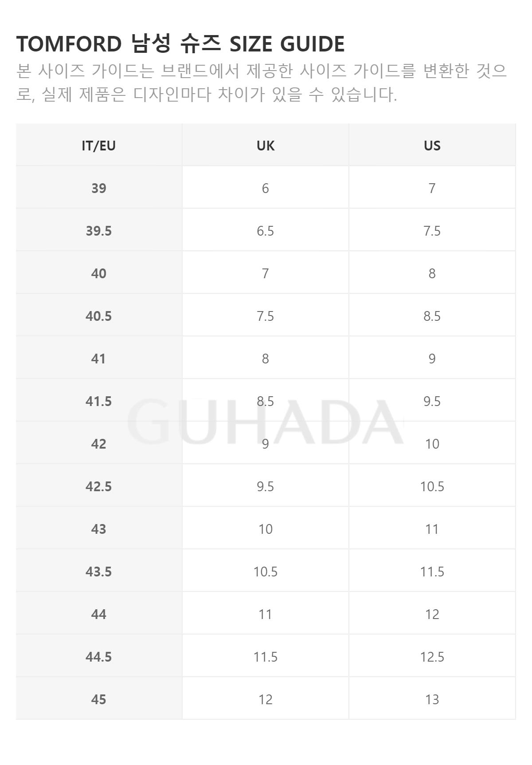Select IT/EU size 42 cell
Screen dimensions: 532x765
coord(99,443)
